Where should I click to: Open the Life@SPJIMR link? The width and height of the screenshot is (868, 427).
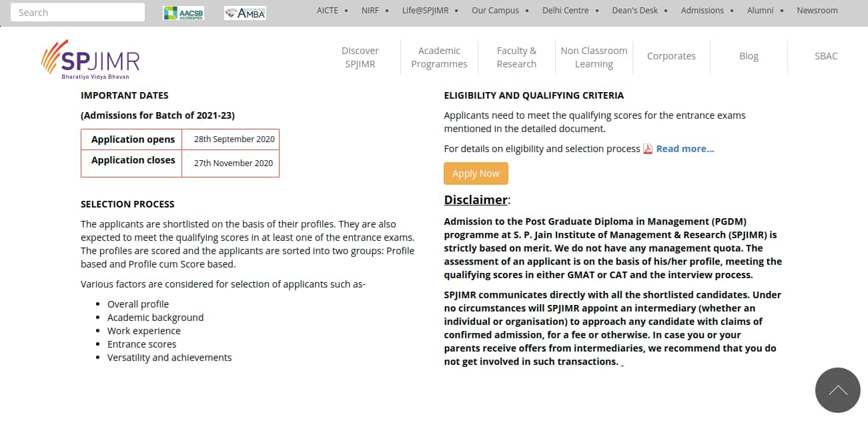(x=425, y=11)
